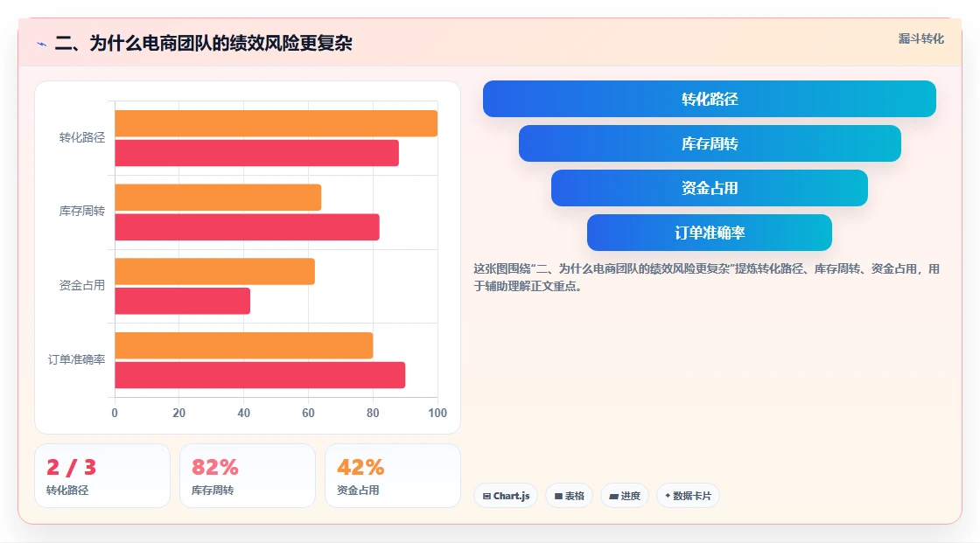Click the description paragraph starting with 这张图围绕

coord(706,277)
